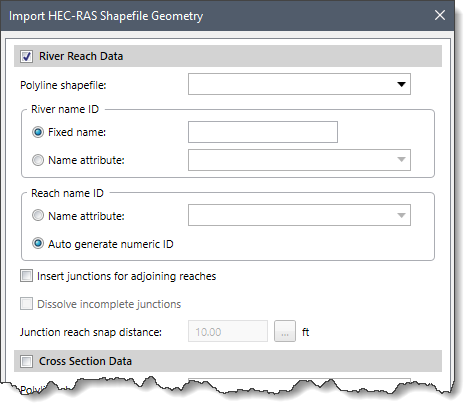
Task: Choose River name ID Name attribute radio
Action: [x=38, y=160]
